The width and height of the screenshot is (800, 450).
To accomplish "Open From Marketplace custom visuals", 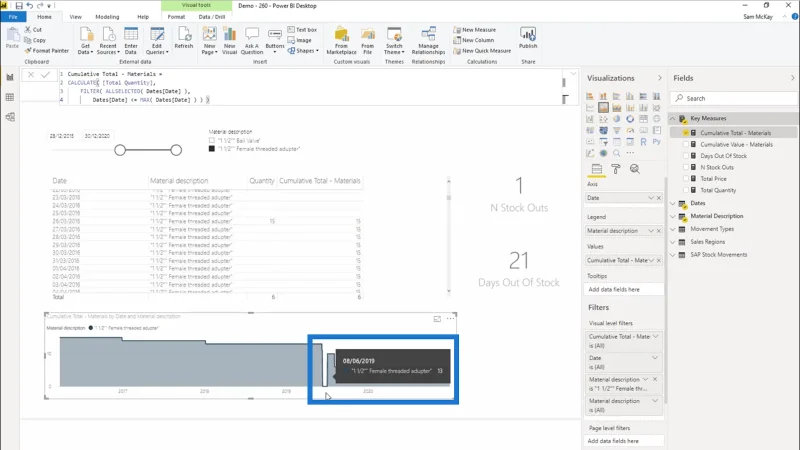I will coord(341,41).
